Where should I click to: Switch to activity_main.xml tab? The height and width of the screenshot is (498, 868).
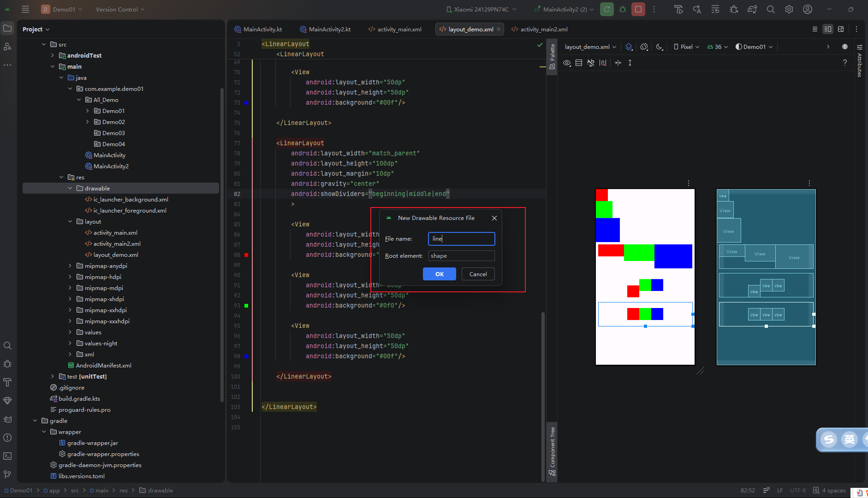click(x=395, y=29)
